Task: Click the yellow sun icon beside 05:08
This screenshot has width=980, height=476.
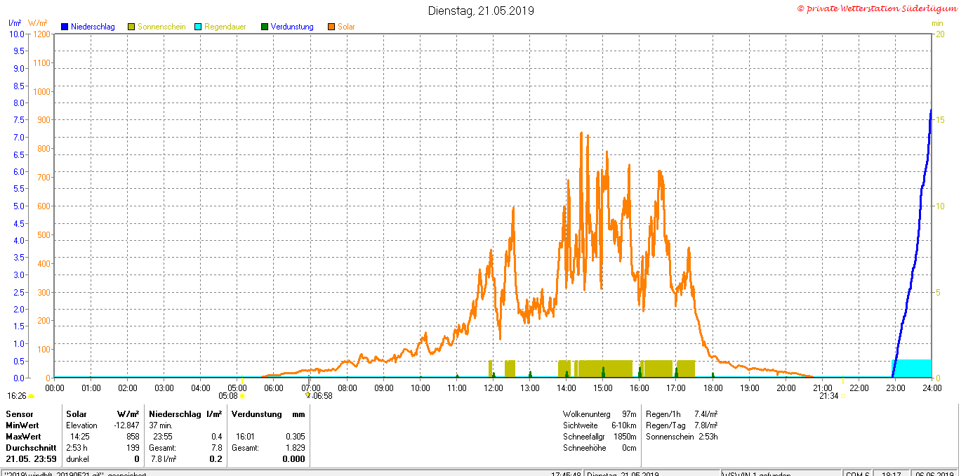Action: coord(242,396)
